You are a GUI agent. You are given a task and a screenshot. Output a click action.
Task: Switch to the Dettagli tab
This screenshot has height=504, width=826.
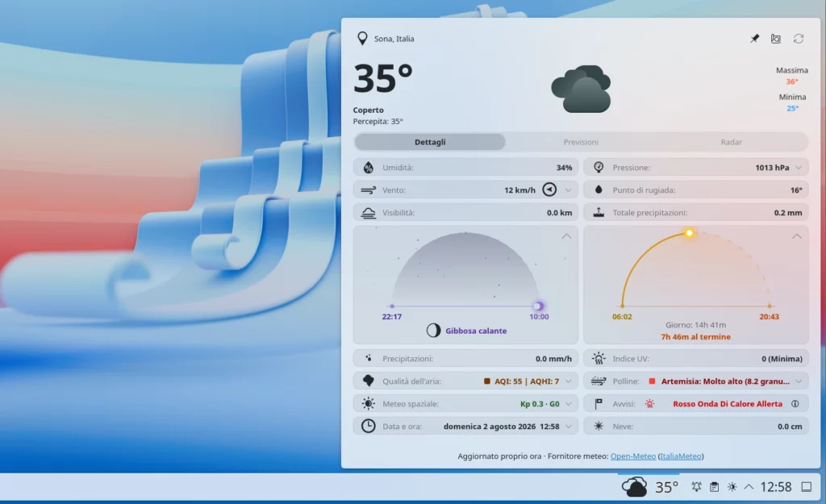coord(430,142)
